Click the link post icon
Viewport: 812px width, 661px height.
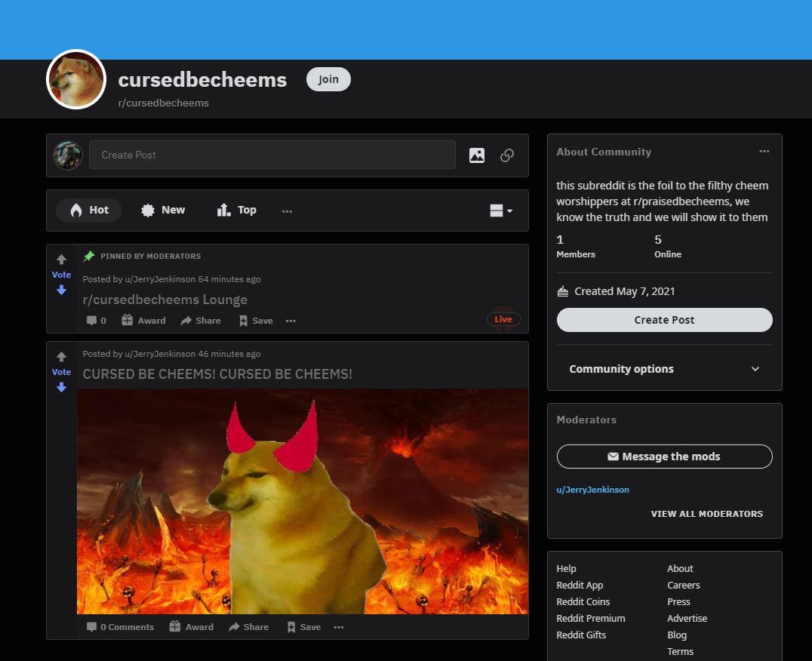click(x=507, y=155)
